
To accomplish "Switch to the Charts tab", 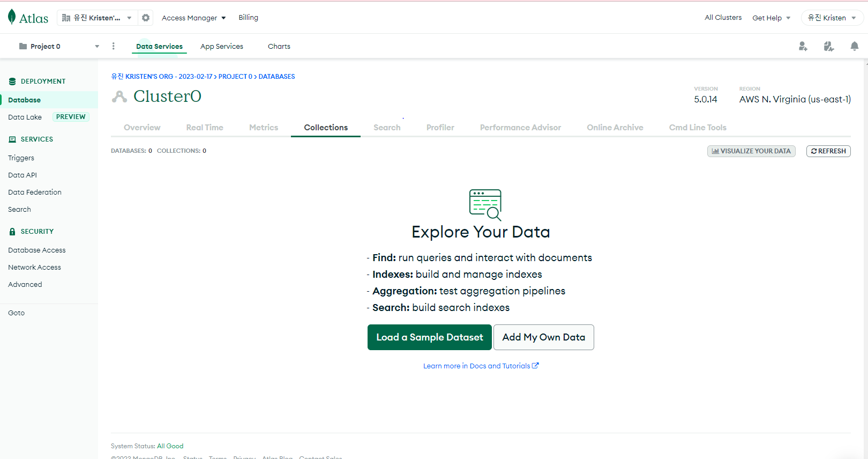I will coord(279,47).
